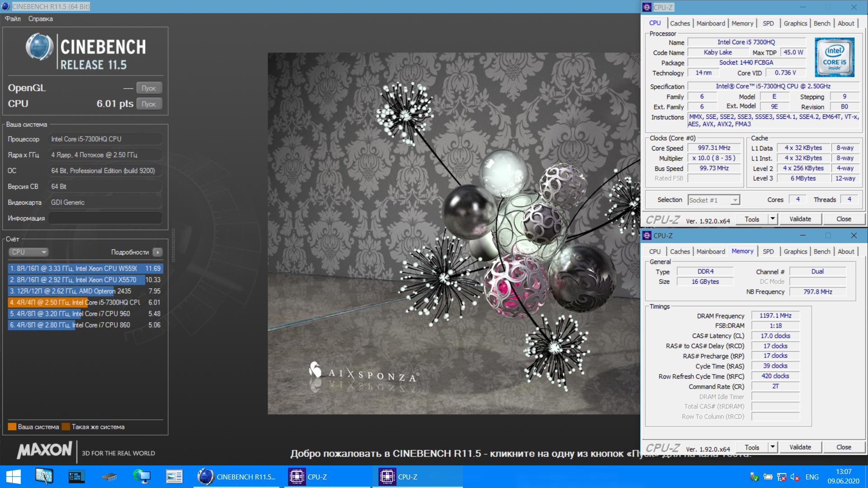Switch to second CPU-Z taskbar button
This screenshot has height=488, width=868.
418,477
